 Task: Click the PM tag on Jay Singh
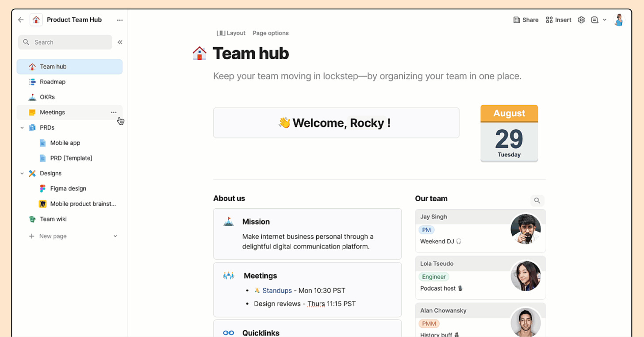[426, 230]
